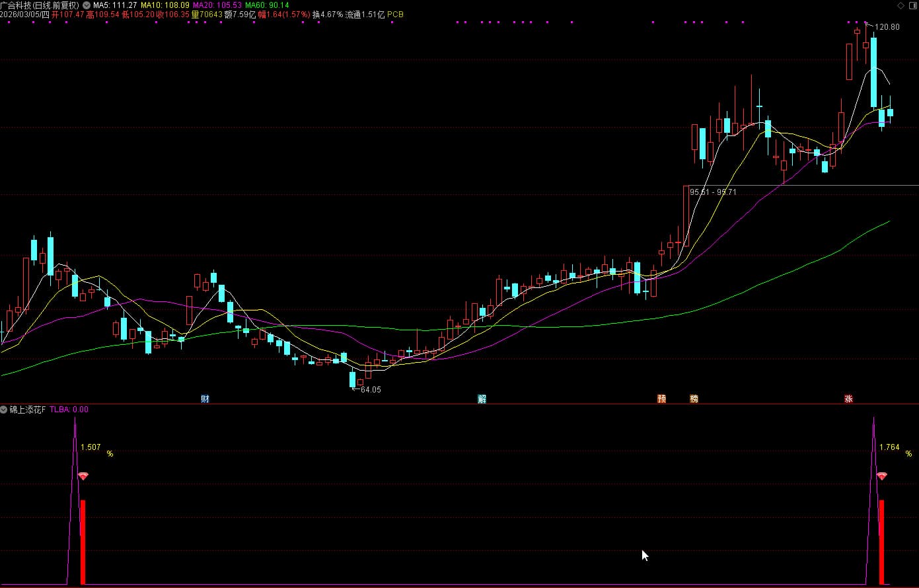Select the MA60 moving average label
The height and width of the screenshot is (588, 919).
coord(267,5)
